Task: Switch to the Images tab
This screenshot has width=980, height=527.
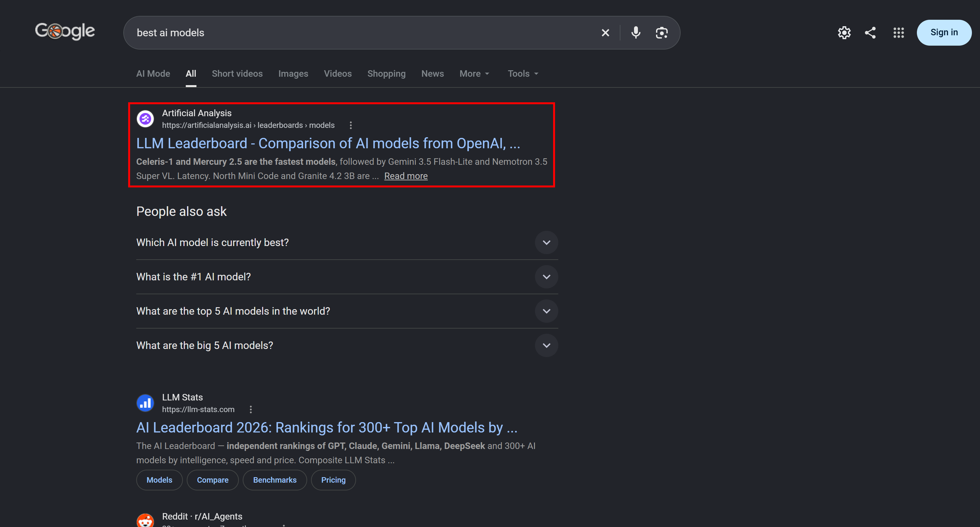Action: pos(293,74)
